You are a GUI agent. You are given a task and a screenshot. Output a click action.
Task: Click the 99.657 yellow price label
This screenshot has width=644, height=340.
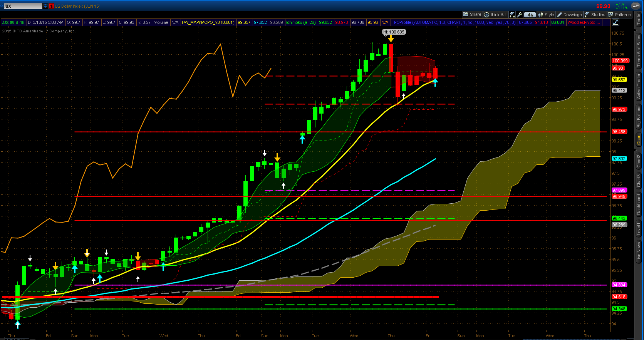coord(619,80)
